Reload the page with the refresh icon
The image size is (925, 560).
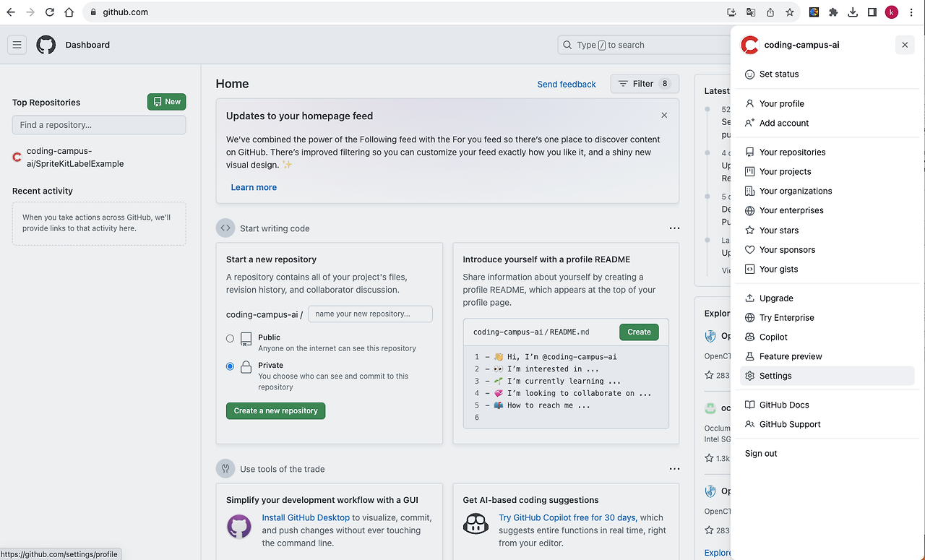click(x=50, y=12)
